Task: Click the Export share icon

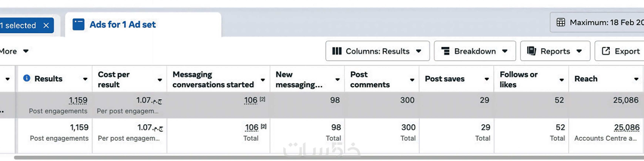Action: coord(606,51)
